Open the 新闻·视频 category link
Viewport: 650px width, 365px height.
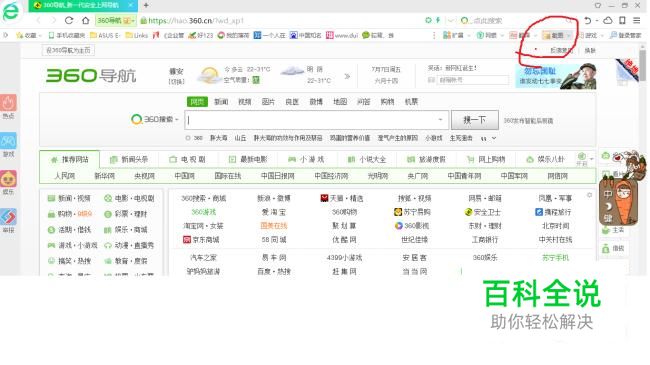(x=69, y=199)
